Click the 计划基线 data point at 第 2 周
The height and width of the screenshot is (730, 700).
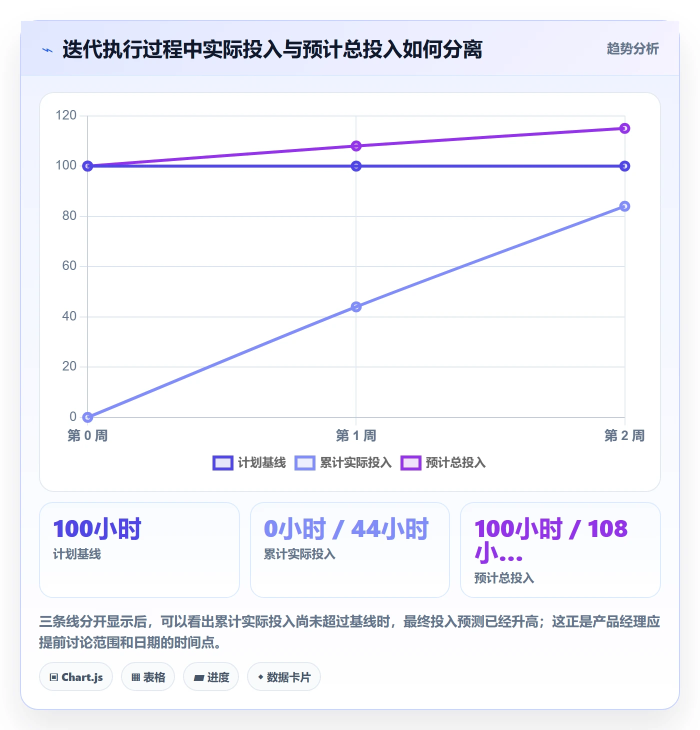click(624, 166)
